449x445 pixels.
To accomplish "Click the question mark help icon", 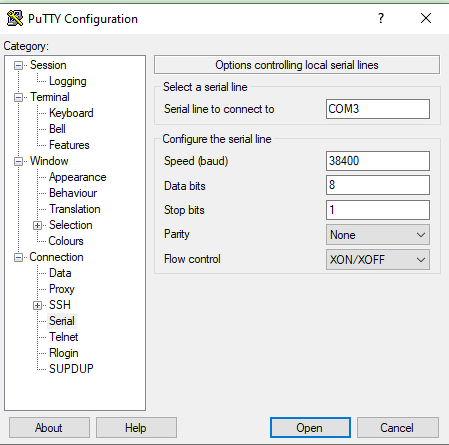I will tap(381, 18).
